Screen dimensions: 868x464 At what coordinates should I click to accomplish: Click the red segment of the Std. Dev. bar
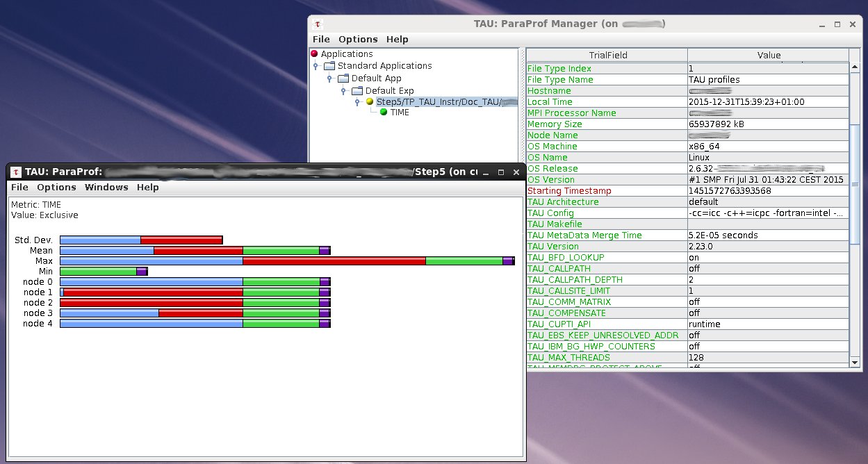181,240
